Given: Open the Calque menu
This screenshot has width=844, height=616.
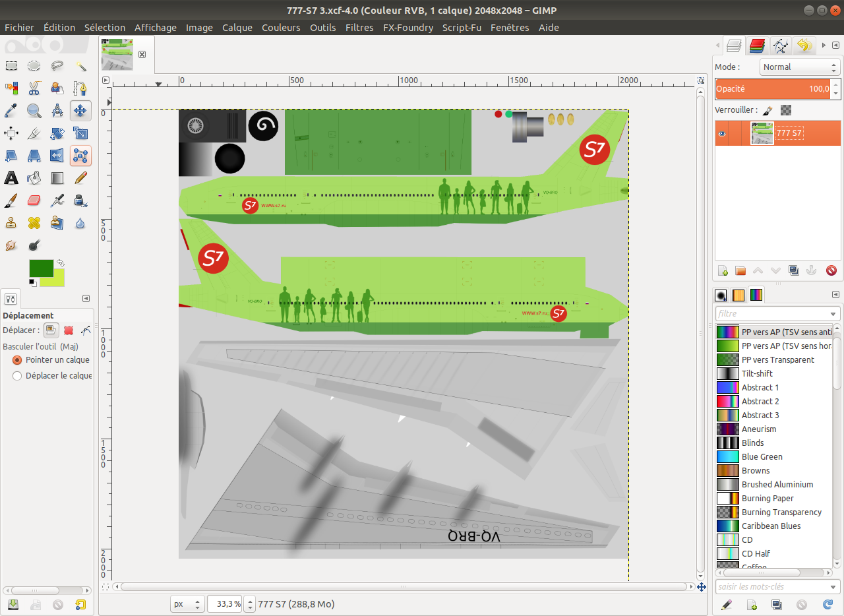Looking at the screenshot, I should coord(237,28).
